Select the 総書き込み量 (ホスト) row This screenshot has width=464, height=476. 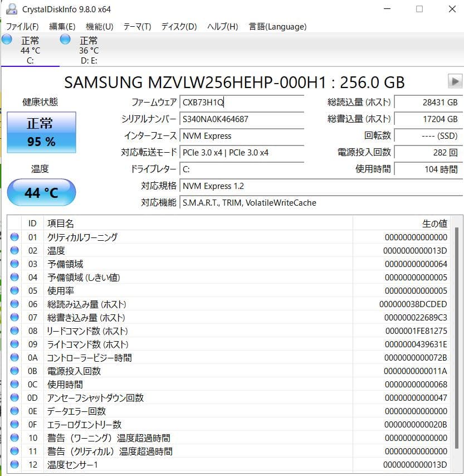(228, 317)
